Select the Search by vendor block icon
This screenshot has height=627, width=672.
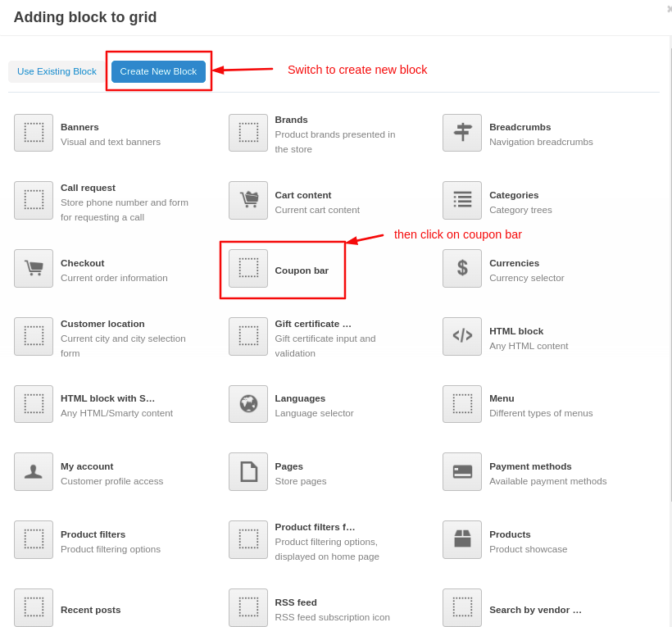coord(462,607)
